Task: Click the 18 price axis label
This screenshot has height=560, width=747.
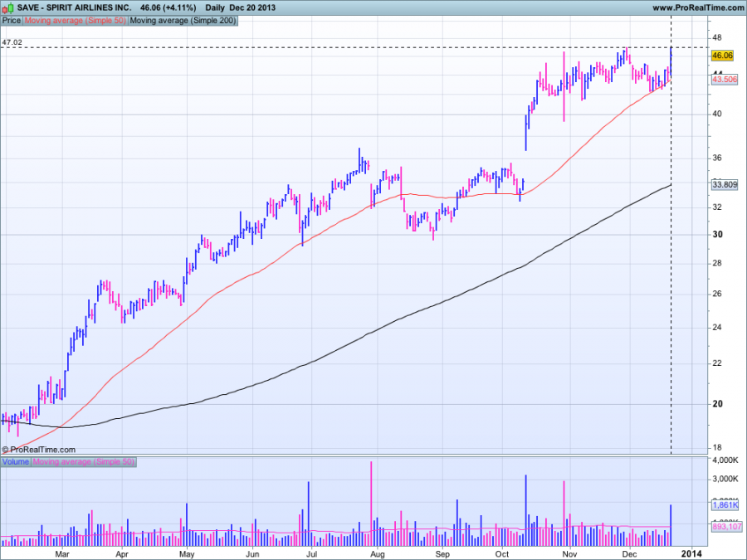Action: pos(717,447)
